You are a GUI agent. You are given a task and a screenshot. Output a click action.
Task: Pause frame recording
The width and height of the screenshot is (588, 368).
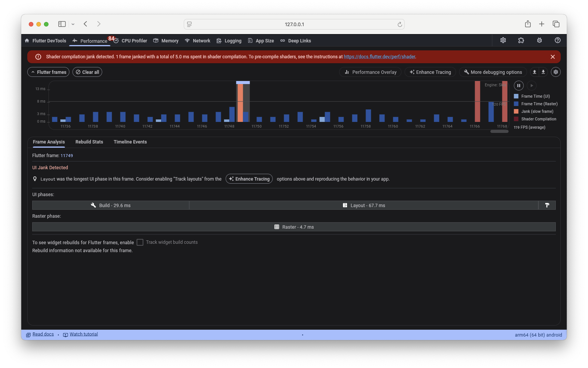[x=519, y=86]
